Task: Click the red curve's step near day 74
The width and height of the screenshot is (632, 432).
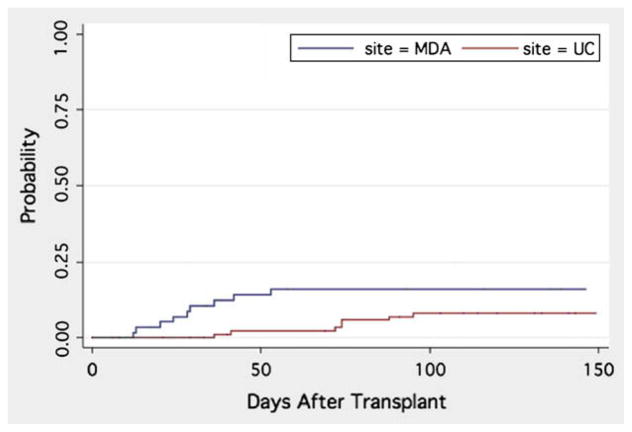Action: 341,323
